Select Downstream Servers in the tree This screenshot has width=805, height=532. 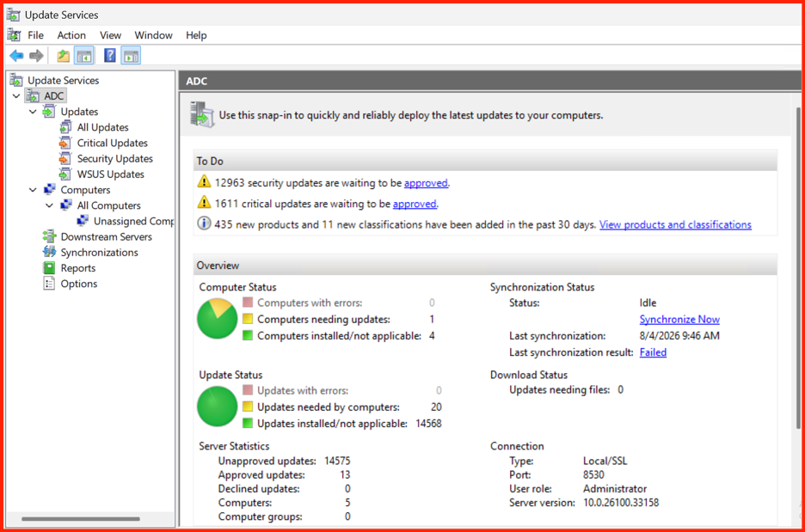point(107,237)
